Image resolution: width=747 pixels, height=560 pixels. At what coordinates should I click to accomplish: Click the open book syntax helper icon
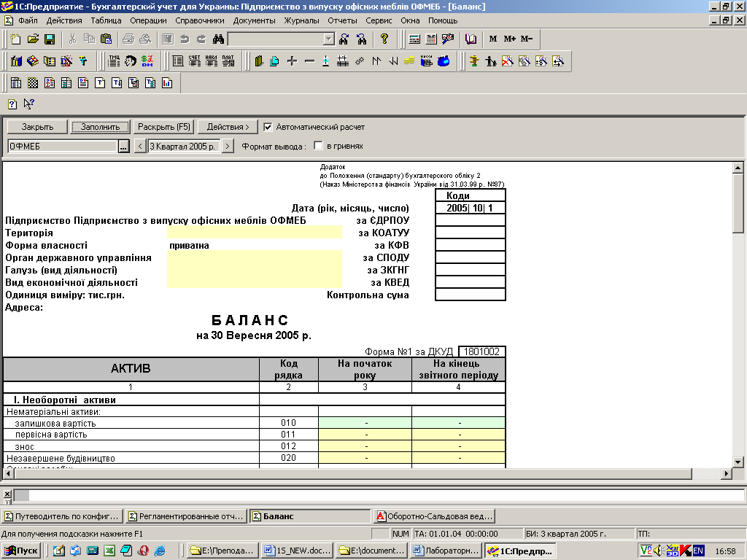pos(471,39)
